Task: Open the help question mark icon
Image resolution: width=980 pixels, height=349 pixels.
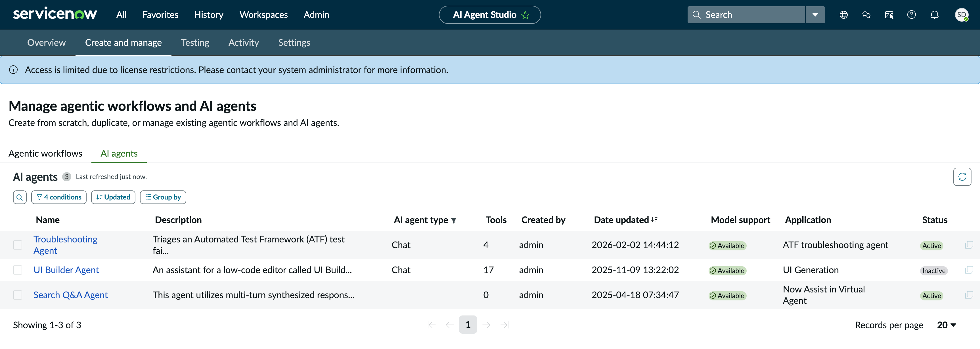Action: click(x=912, y=15)
